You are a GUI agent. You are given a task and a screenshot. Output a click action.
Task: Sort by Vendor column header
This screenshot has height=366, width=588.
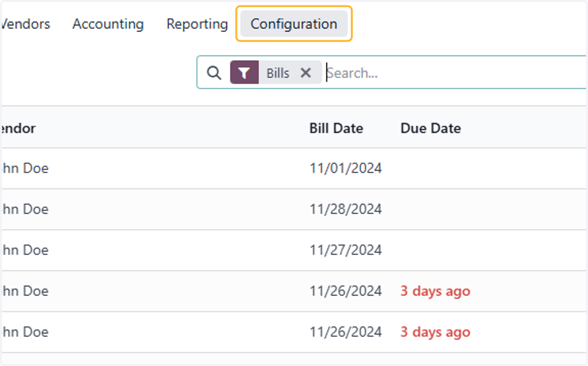19,129
